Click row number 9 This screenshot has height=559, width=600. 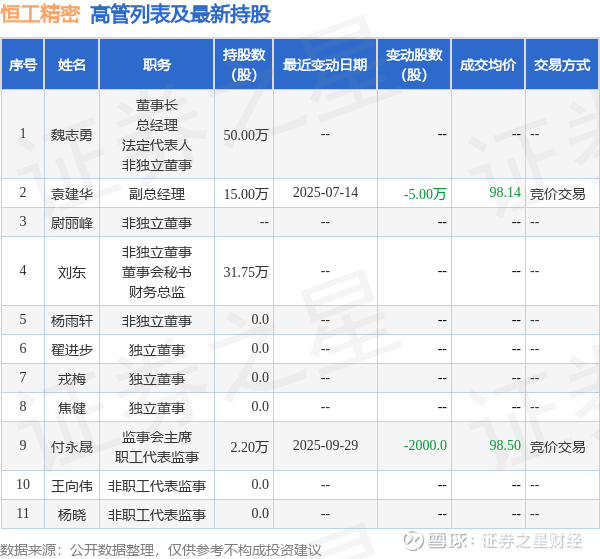point(23,445)
